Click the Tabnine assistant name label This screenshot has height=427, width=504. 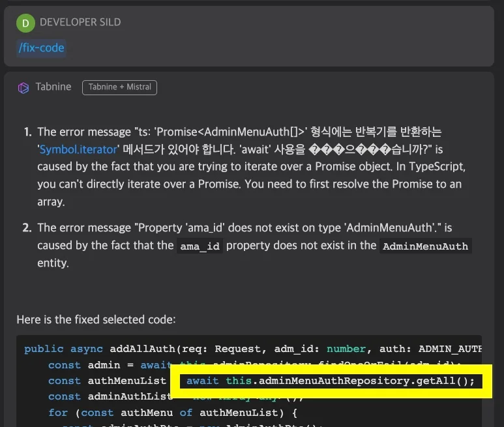(x=53, y=87)
